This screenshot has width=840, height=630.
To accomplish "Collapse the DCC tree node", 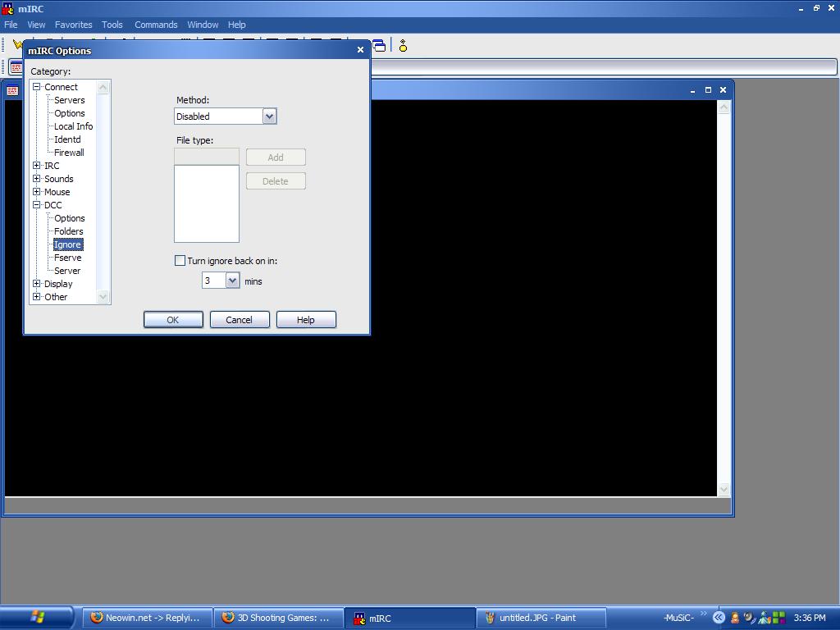I will pyautogui.click(x=36, y=204).
